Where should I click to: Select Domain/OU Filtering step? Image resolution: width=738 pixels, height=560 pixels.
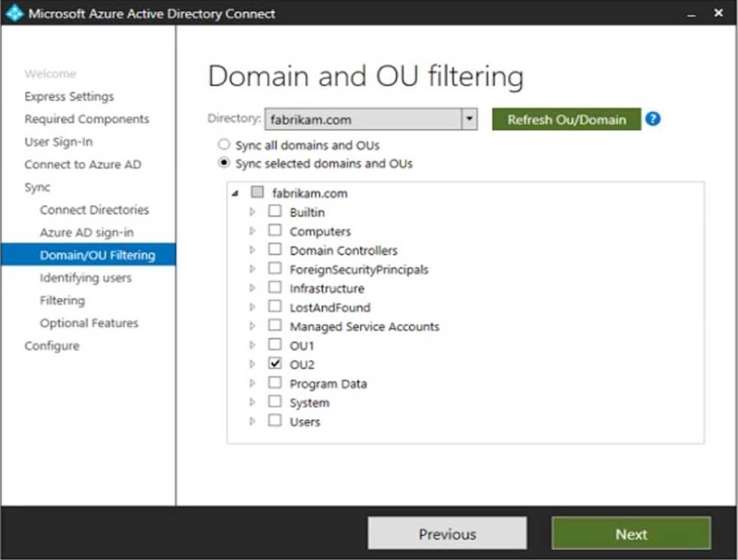[89, 255]
